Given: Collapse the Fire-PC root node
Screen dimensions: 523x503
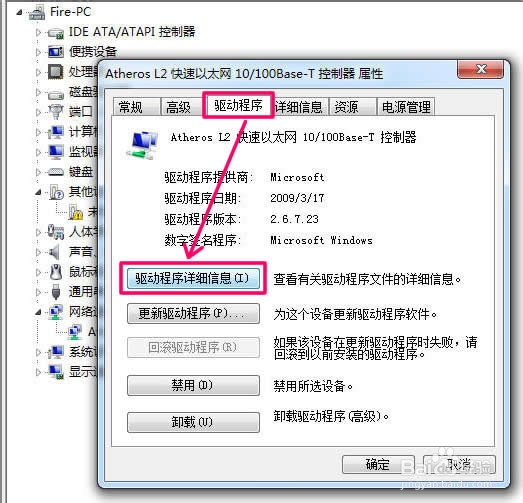Looking at the screenshot, I should tap(19, 12).
